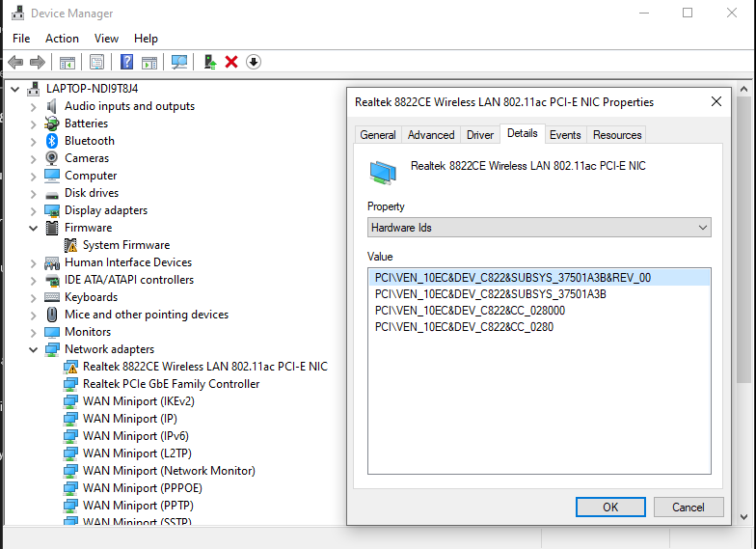Select WAN Miniport (L2TP)
The image size is (756, 549).
pyautogui.click(x=137, y=453)
